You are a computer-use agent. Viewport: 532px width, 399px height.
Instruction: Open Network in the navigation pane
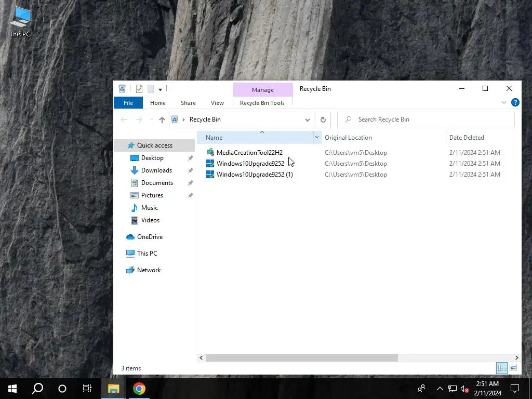point(149,270)
